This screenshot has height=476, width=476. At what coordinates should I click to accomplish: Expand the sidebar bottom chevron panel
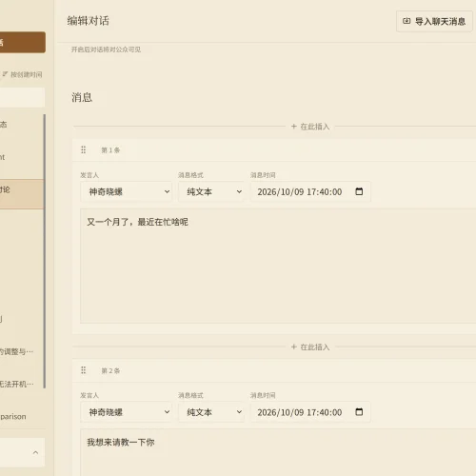click(x=35, y=452)
